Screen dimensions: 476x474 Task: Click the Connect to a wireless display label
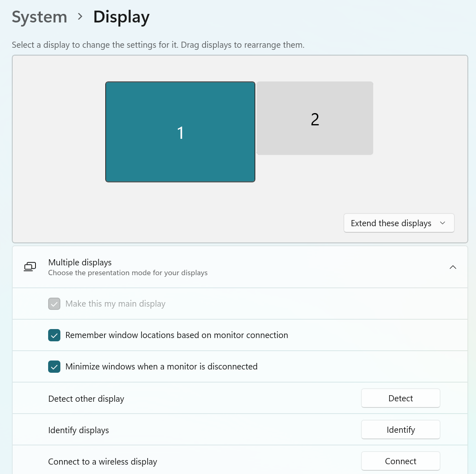pos(102,462)
